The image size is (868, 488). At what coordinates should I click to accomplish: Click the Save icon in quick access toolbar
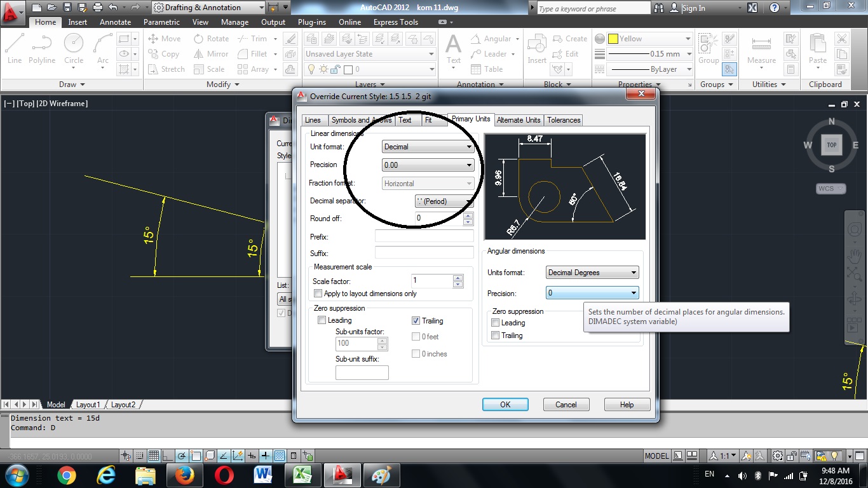point(67,8)
